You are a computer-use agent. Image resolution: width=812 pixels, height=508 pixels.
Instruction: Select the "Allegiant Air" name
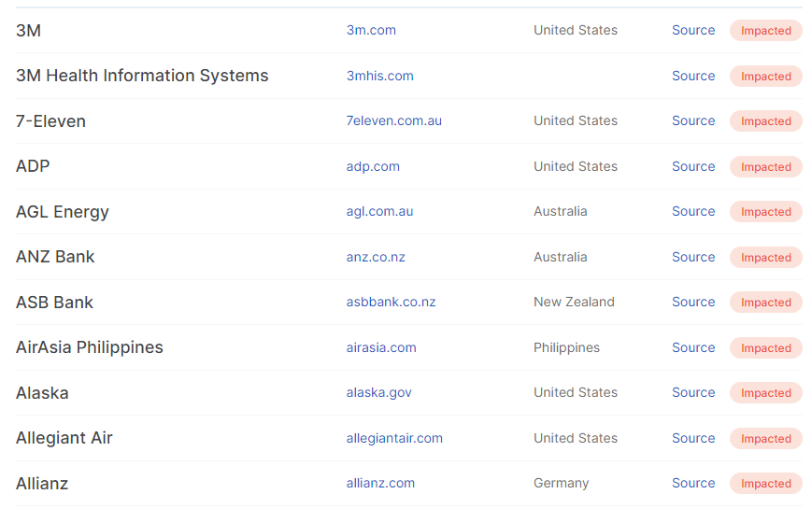(x=64, y=438)
